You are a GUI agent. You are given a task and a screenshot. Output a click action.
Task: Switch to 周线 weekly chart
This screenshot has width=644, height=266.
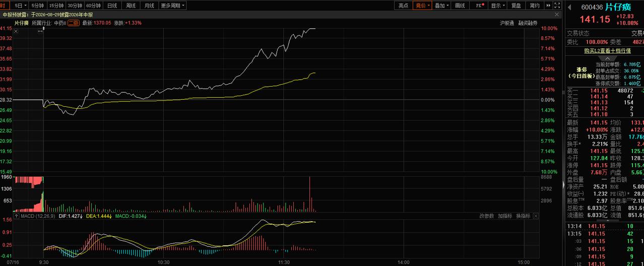[x=131, y=6]
